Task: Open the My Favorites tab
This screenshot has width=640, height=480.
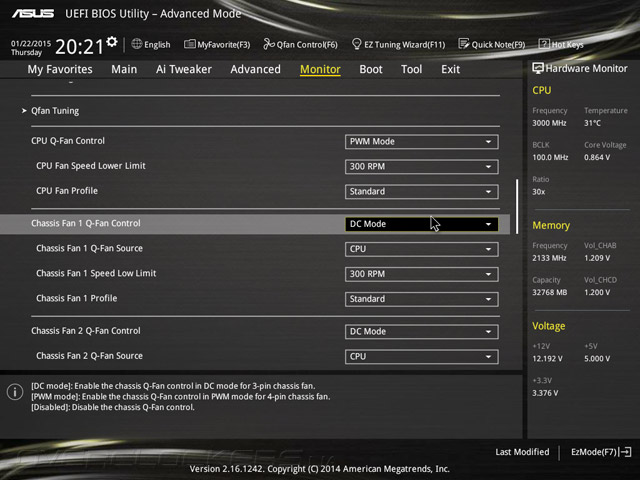Action: 60,69
